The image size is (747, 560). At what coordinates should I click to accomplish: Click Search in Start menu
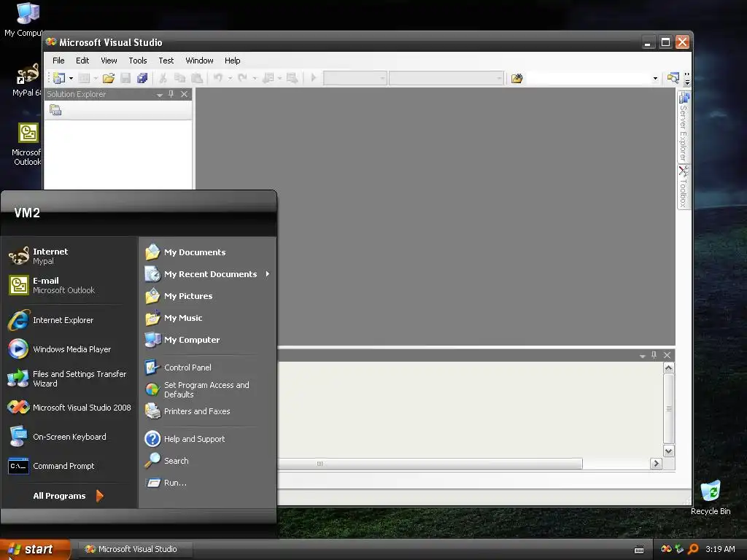(x=208, y=461)
